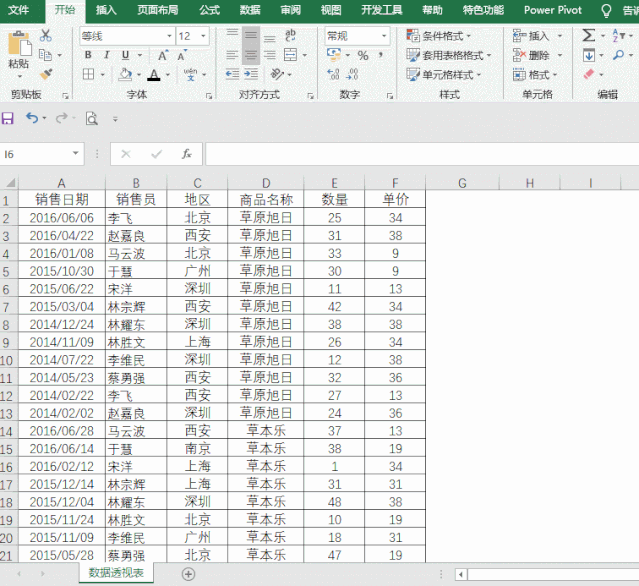Expand the Name Box dropdown

(75, 154)
